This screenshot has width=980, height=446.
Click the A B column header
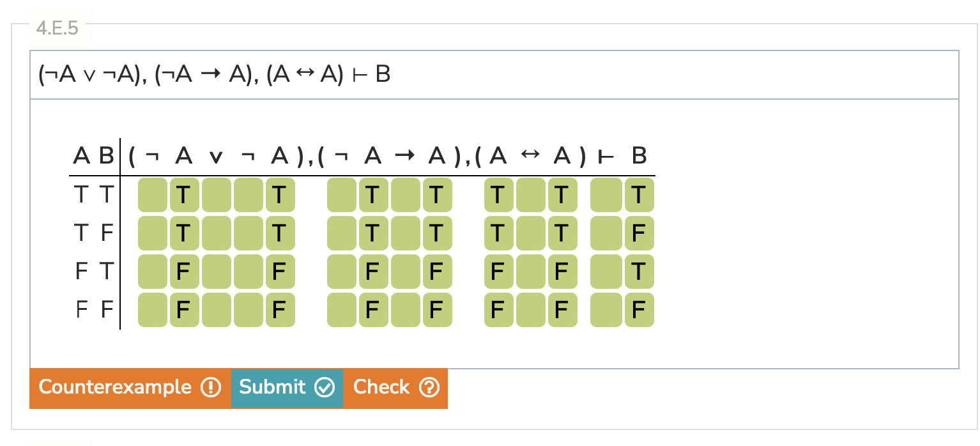pos(93,155)
